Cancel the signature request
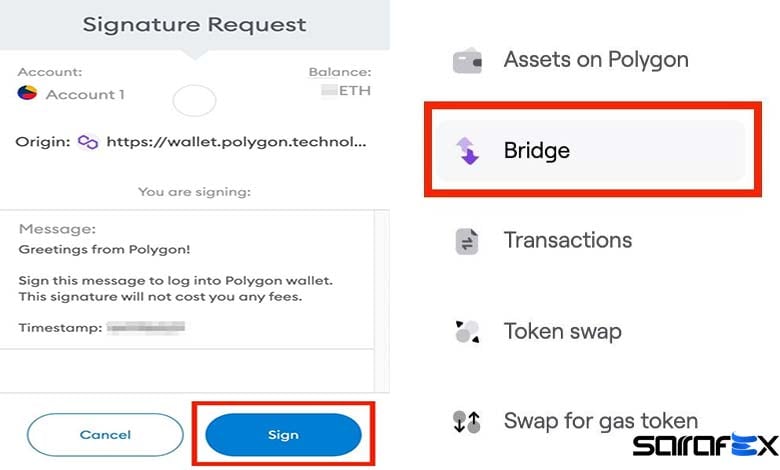Image resolution: width=780 pixels, height=470 pixels. point(105,435)
